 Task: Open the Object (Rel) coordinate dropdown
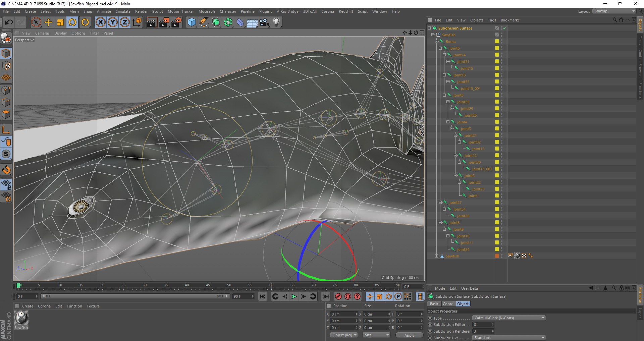tap(344, 335)
